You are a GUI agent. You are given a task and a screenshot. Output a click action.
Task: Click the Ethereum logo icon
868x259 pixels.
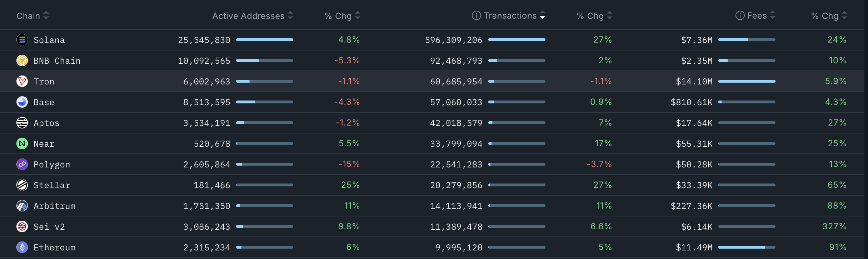pyautogui.click(x=22, y=247)
